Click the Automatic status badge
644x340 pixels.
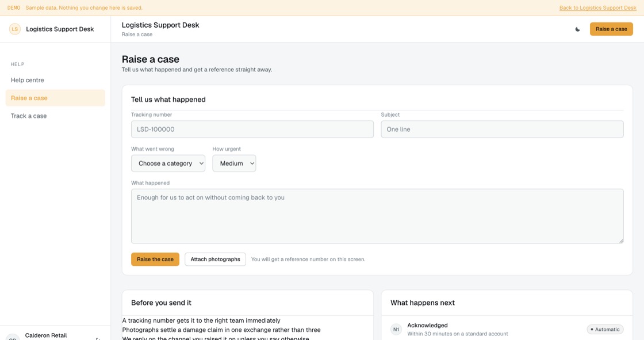coord(605,329)
